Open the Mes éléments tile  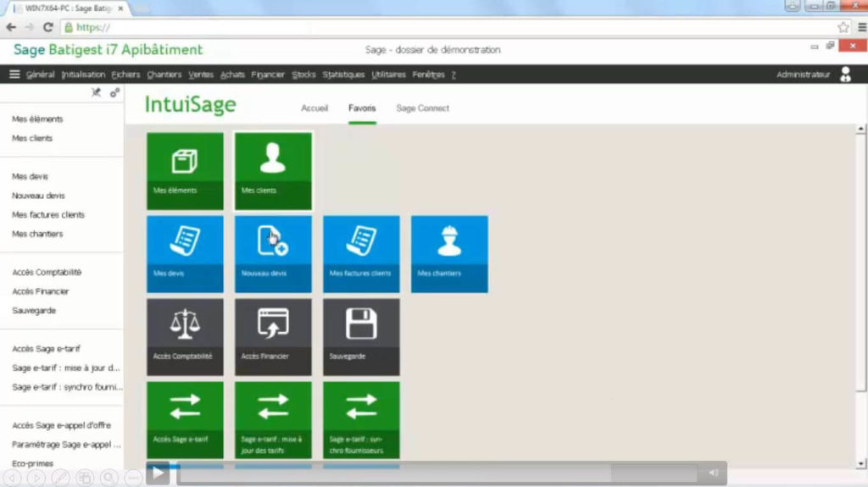185,170
